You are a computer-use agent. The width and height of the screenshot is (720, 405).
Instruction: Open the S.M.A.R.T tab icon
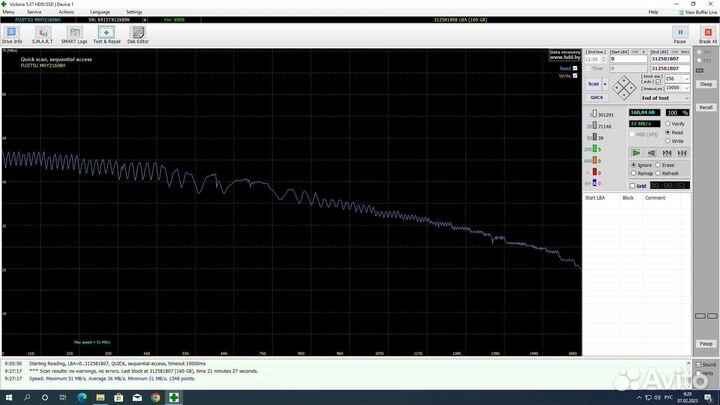tap(43, 35)
